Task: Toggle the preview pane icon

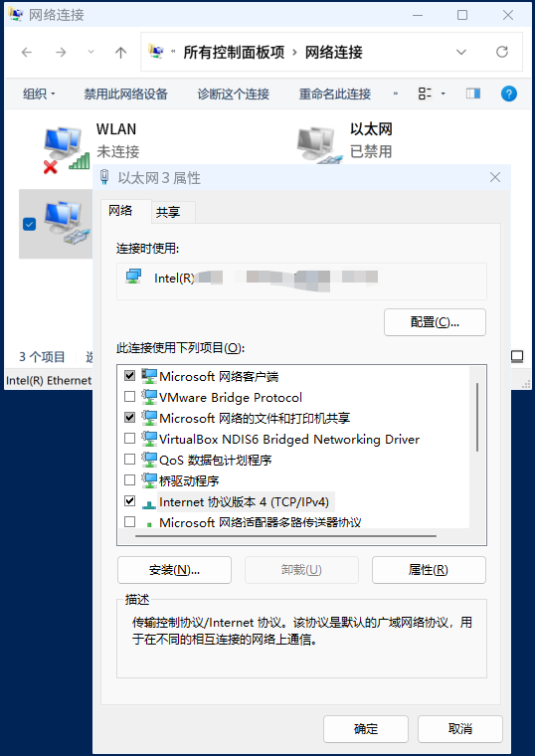Action: point(472,94)
